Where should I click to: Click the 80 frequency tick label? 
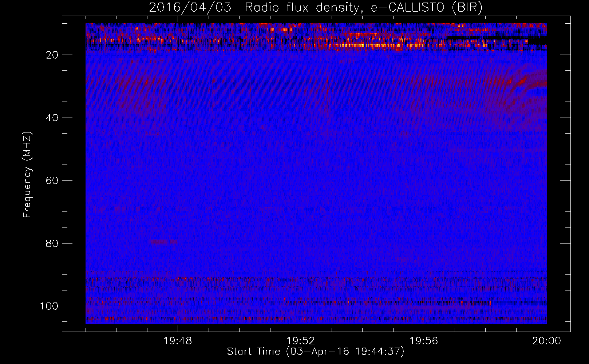point(52,243)
